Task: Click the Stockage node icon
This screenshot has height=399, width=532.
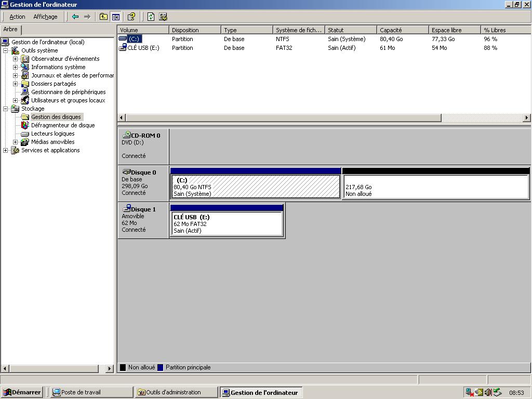Action: [x=15, y=109]
